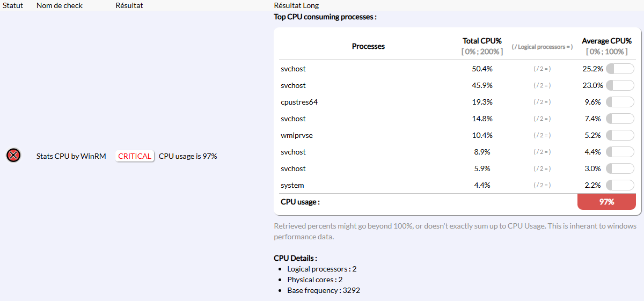The height and width of the screenshot is (301, 644).
Task: Click the Statut column header
Action: (12, 5)
